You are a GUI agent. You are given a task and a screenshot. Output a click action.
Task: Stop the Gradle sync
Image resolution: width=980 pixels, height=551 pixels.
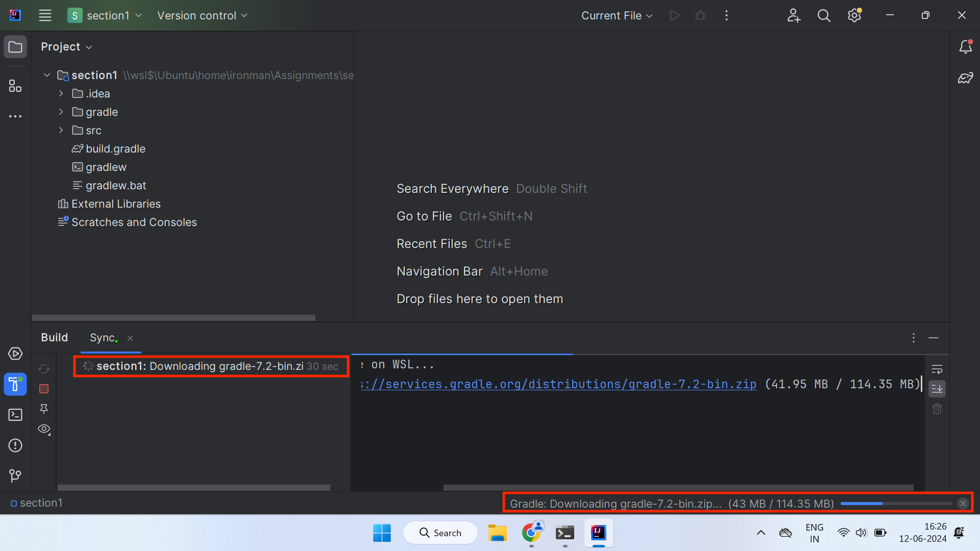tap(44, 389)
